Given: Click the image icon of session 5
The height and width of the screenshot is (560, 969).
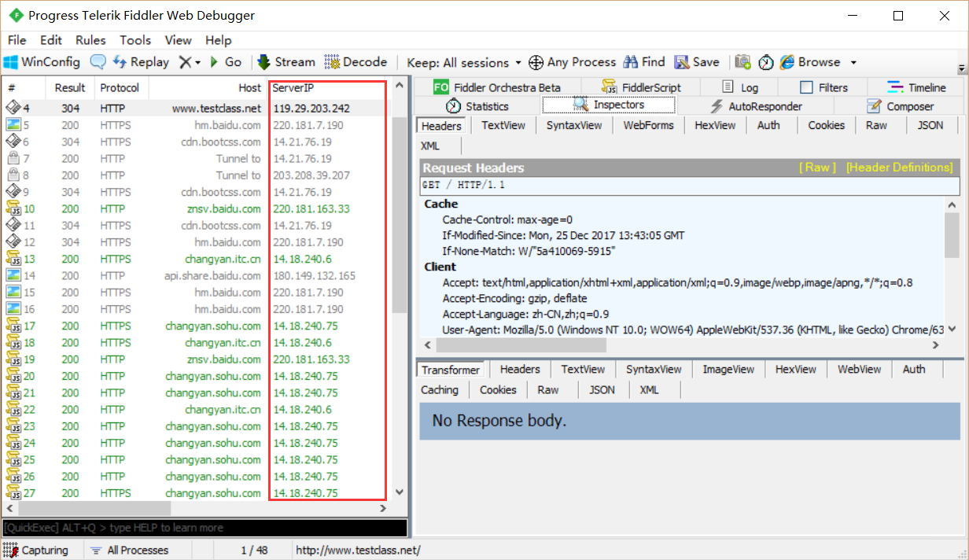Looking at the screenshot, I should (x=13, y=125).
